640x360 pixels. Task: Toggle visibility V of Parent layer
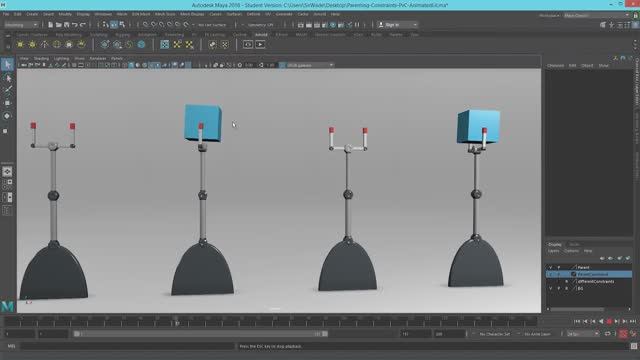pos(550,267)
